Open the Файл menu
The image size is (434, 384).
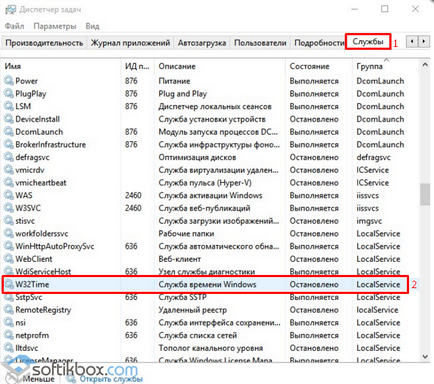[14, 26]
